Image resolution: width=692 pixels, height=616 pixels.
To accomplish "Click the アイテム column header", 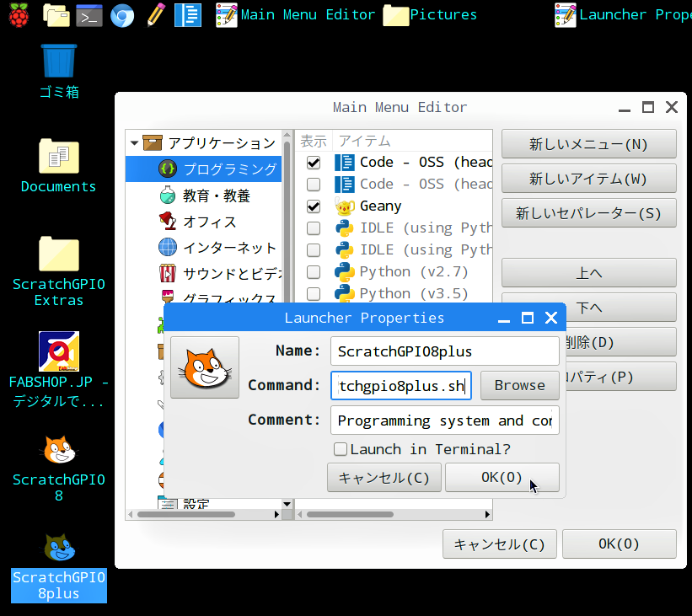I will coord(412,142).
